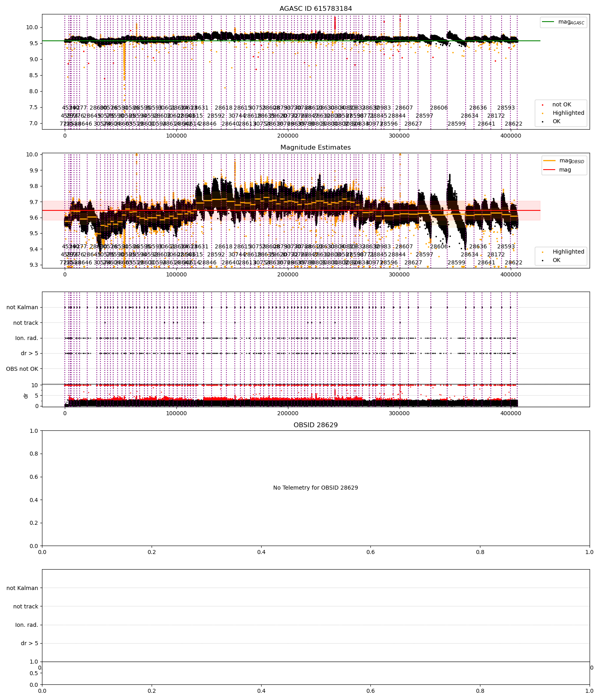Click OBSID label 28607 in top plot

[404, 108]
